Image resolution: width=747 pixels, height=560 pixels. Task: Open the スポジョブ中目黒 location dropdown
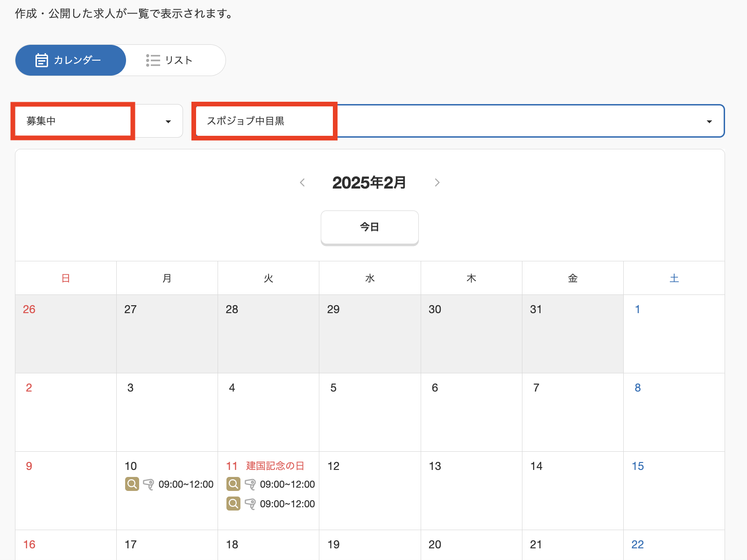[458, 121]
